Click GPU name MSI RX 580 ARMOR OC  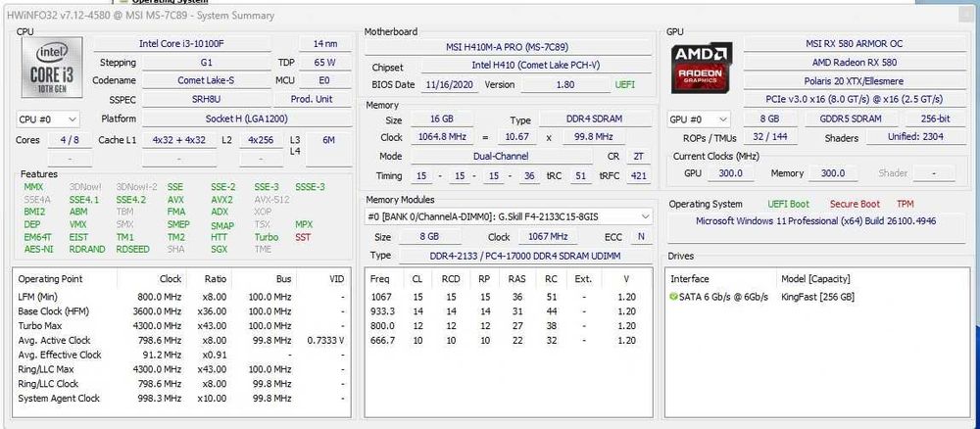tap(854, 43)
